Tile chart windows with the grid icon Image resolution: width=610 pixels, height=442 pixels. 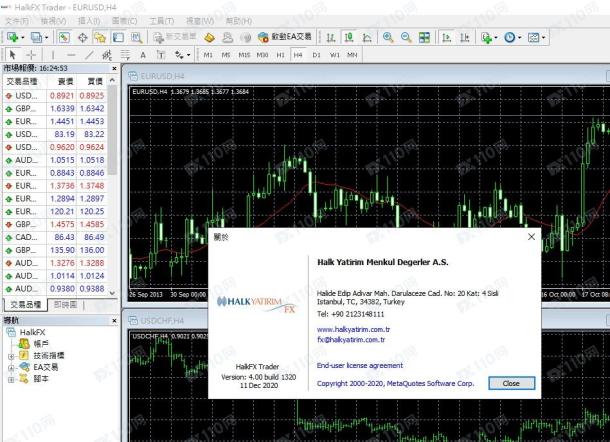pyautogui.click(x=424, y=37)
